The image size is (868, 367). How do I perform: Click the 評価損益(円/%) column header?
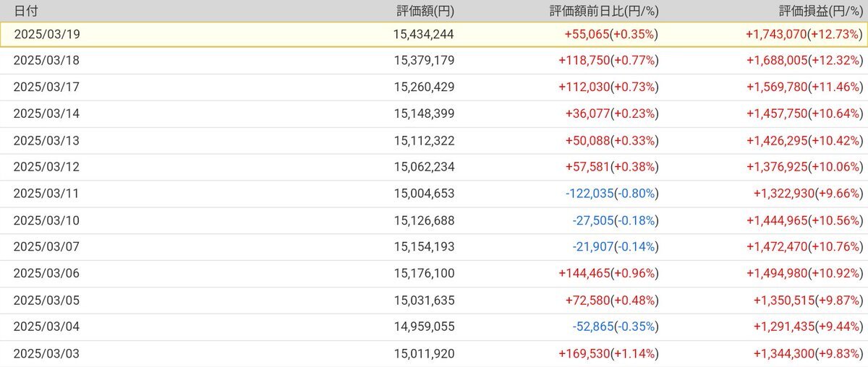820,11
